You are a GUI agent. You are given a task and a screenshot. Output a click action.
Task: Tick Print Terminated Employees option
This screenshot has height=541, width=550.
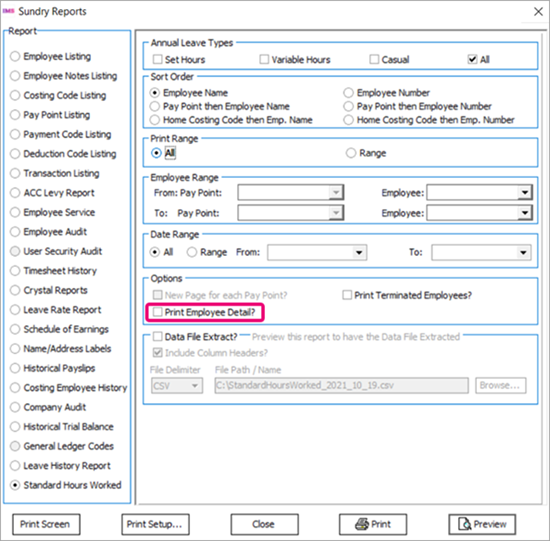(347, 295)
